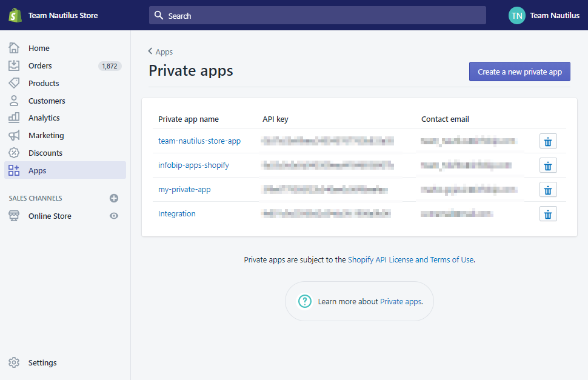Go to Analytics in sidebar
Image resolution: width=588 pixels, height=380 pixels.
(x=44, y=118)
